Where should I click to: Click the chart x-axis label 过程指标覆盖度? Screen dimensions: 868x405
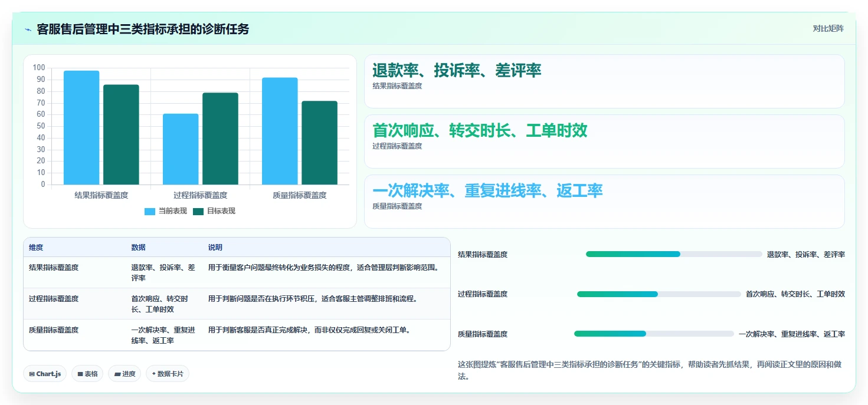point(201,195)
